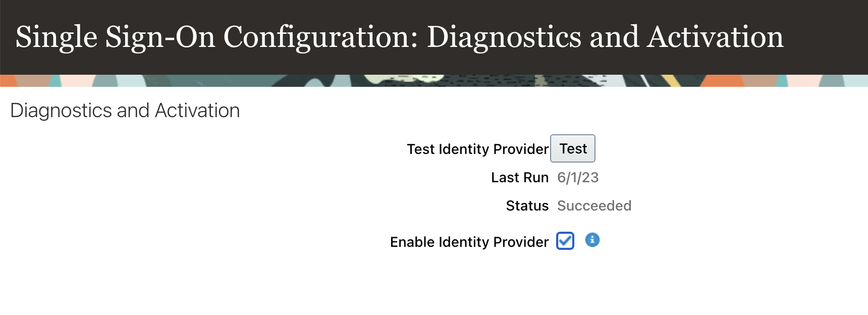
Task: Click the Status label
Action: pyautogui.click(x=527, y=206)
